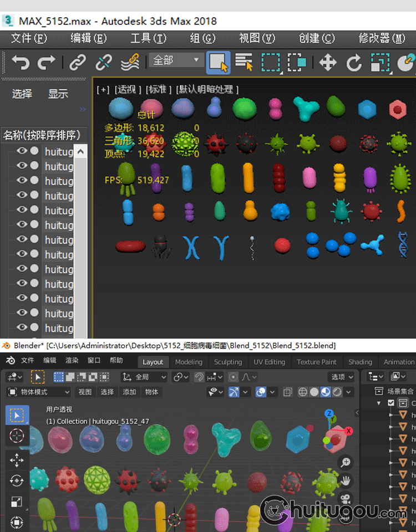Image resolution: width=416 pixels, height=532 pixels.
Task: Click the scene explorer scrollbar up arrow
Action: coord(80,151)
